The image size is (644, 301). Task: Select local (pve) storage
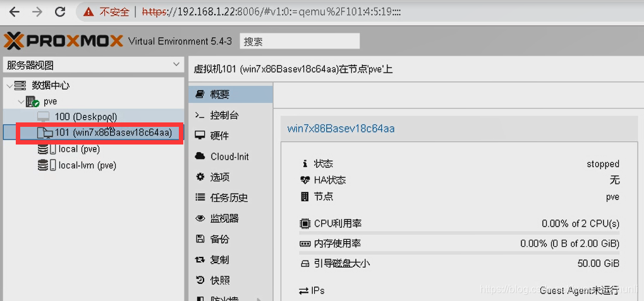click(x=79, y=150)
